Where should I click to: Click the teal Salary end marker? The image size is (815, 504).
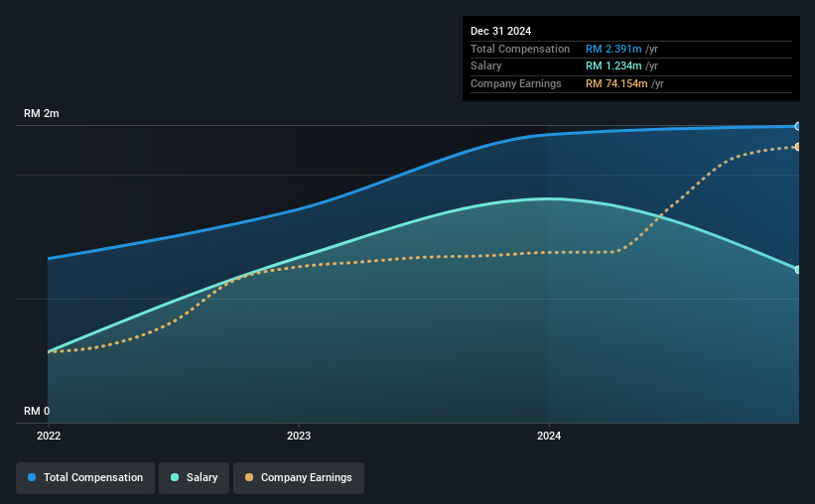coord(798,269)
